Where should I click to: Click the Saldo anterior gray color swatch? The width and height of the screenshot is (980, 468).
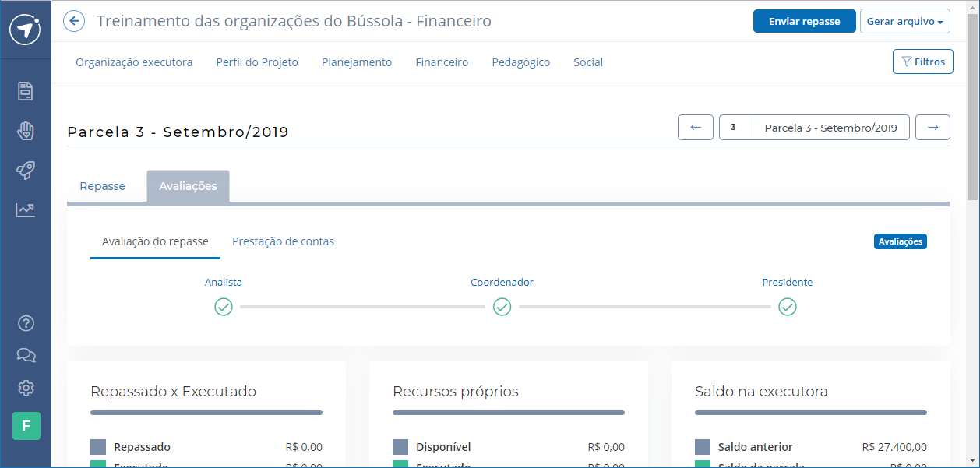(x=703, y=447)
